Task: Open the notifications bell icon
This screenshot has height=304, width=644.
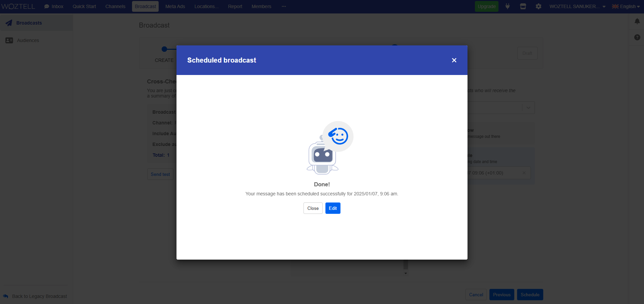Action: coord(637,22)
